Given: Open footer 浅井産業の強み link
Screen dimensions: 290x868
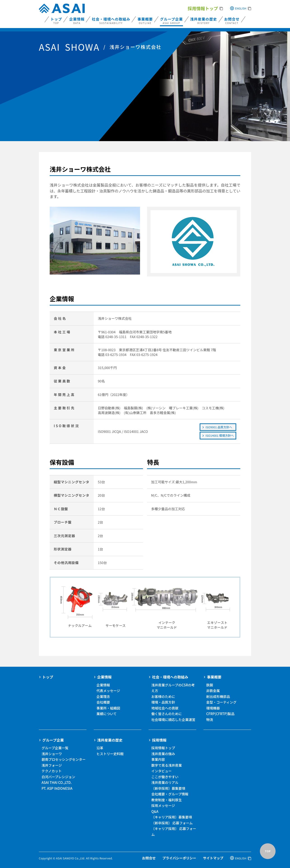Looking at the screenshot, I should (163, 754).
